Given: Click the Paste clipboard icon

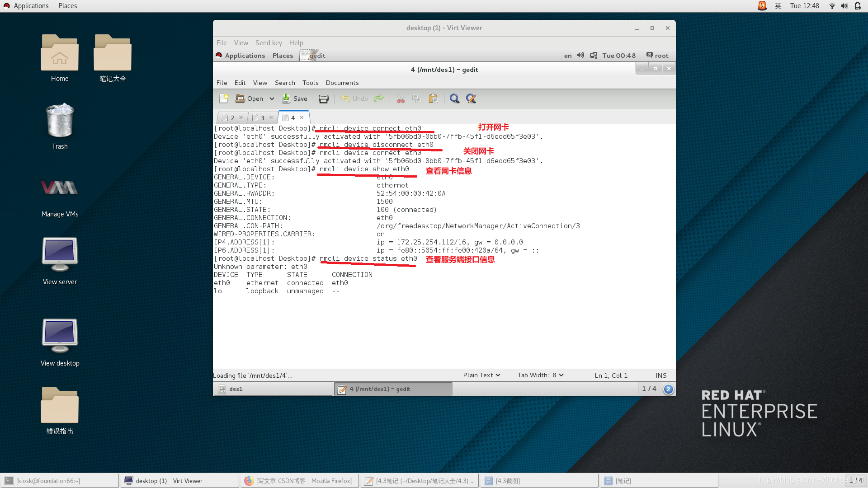Looking at the screenshot, I should tap(433, 99).
